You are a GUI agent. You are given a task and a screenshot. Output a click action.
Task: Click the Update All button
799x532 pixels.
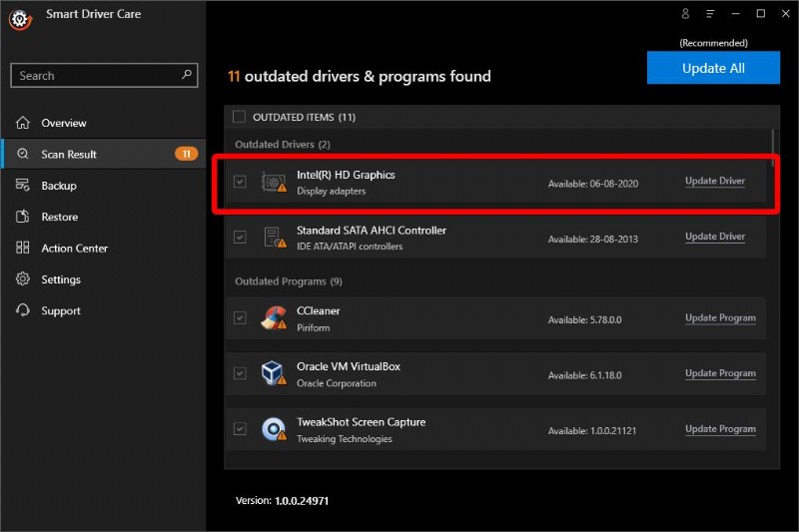click(713, 68)
